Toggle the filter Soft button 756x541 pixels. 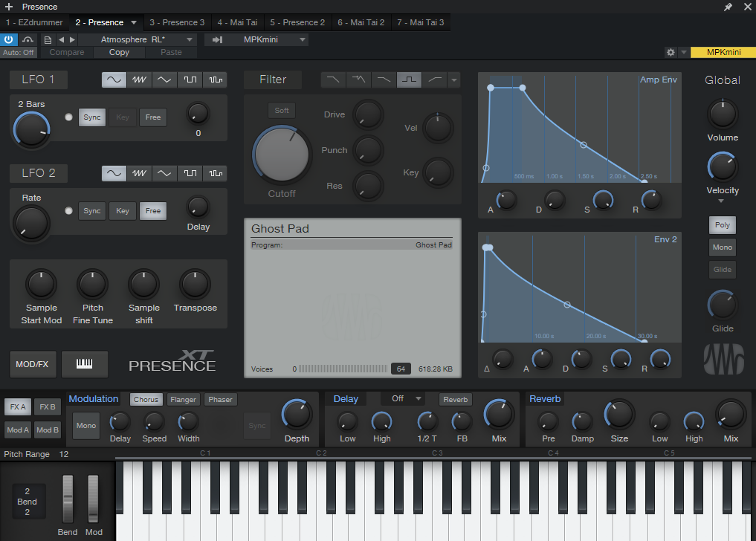pyautogui.click(x=282, y=111)
